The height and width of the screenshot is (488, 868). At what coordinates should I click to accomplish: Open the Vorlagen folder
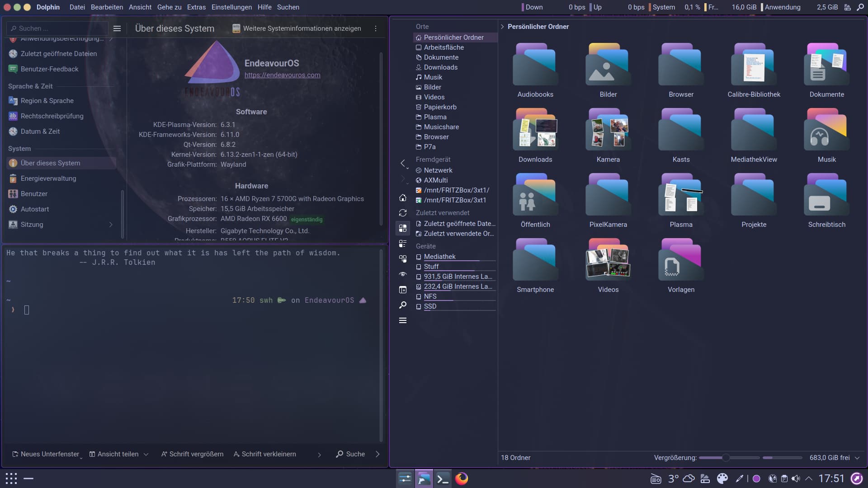[681, 266]
